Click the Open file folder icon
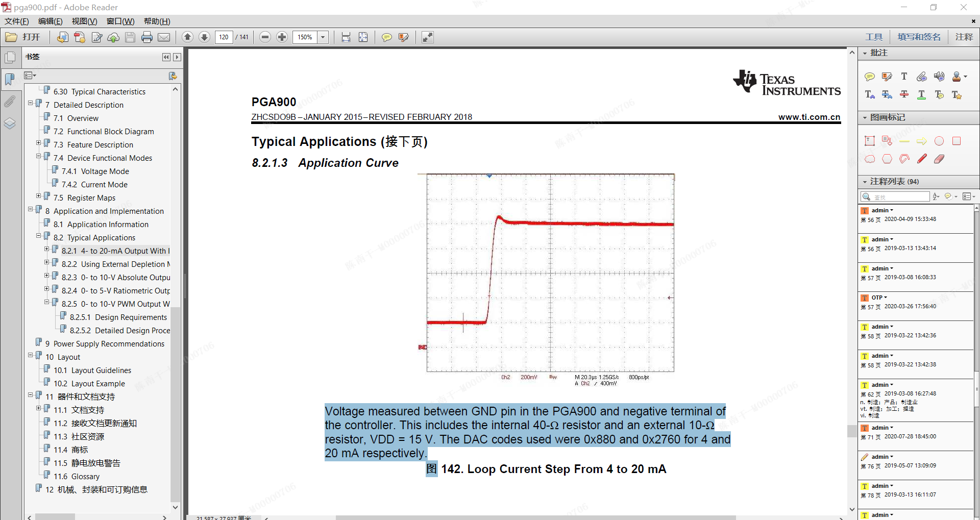 tap(11, 37)
